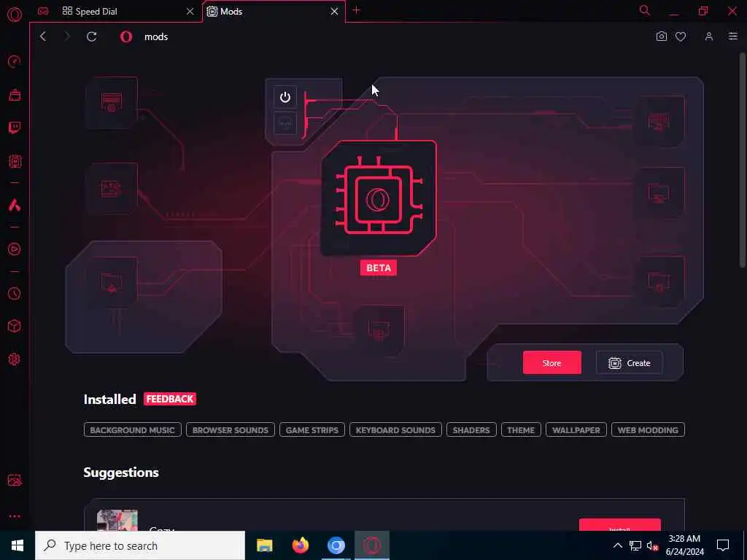Image resolution: width=747 pixels, height=560 pixels.
Task: Open the Mods chip icon in sidebar
Action: tap(15, 161)
